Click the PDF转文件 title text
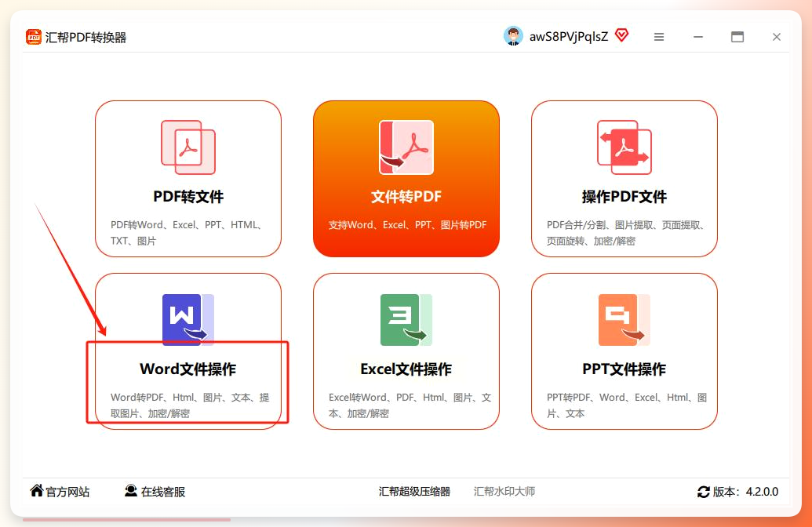The image size is (812, 527). tap(188, 197)
